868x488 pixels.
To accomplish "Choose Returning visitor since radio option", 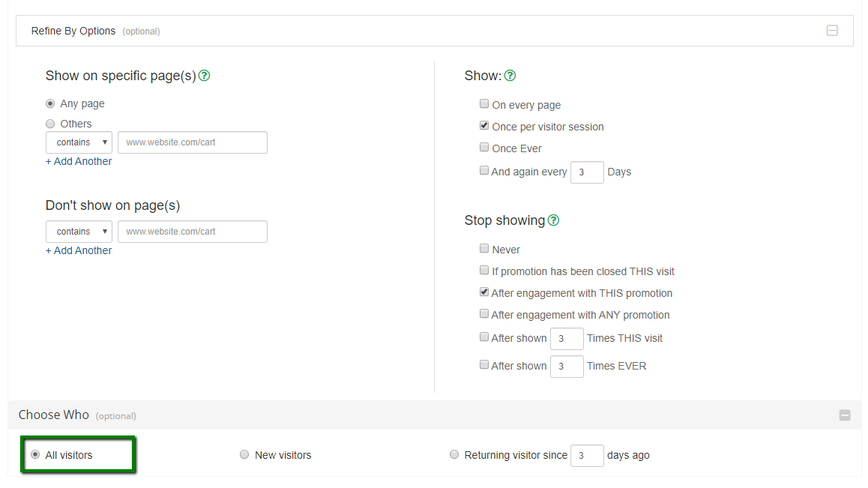I will coord(454,454).
